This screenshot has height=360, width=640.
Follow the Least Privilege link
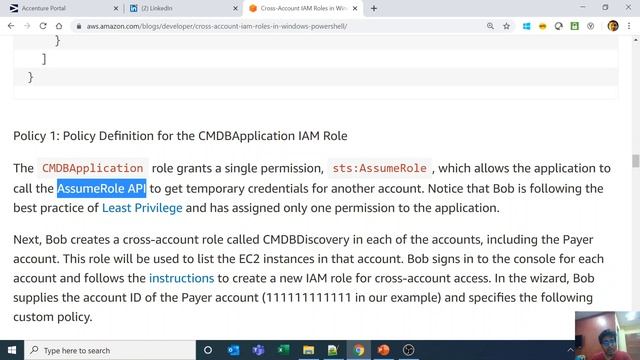click(x=142, y=208)
